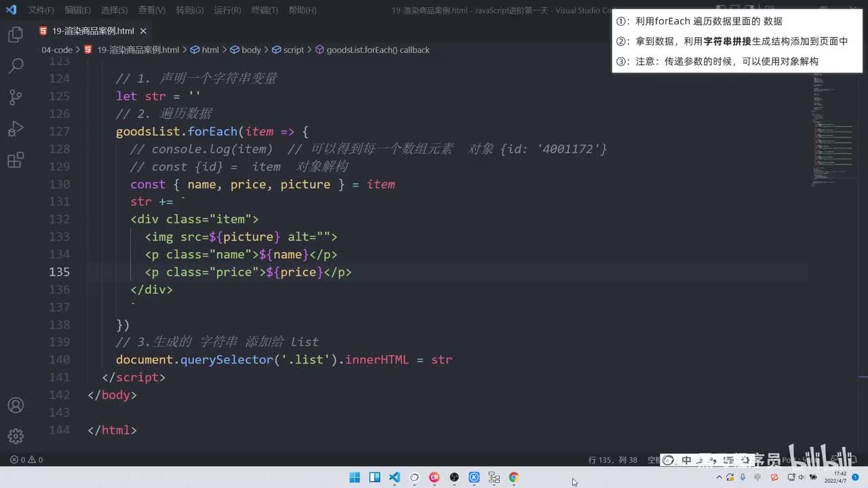Image resolution: width=868 pixels, height=488 pixels.
Task: Open the task view widgets icon in taskbar
Action: [374, 477]
